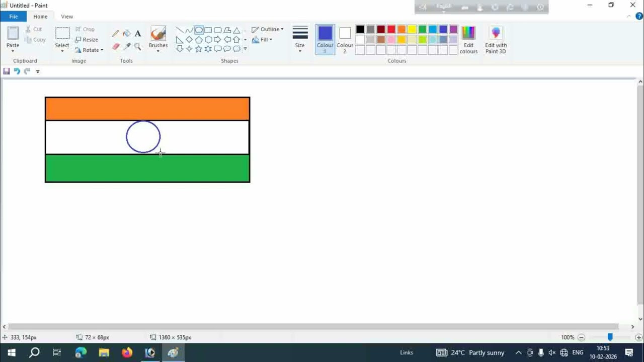Viewport: 644px width, 362px height.
Task: Click the Resize button
Action: pos(87,40)
